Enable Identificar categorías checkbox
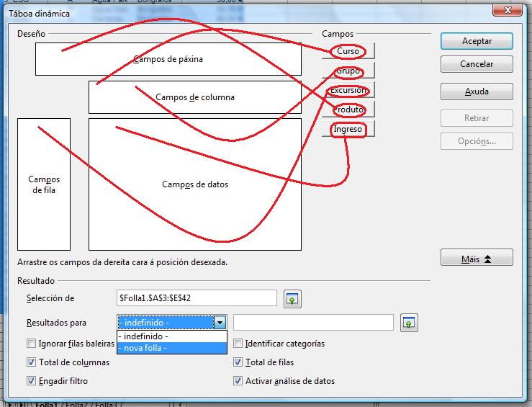The image size is (532, 407). (238, 344)
